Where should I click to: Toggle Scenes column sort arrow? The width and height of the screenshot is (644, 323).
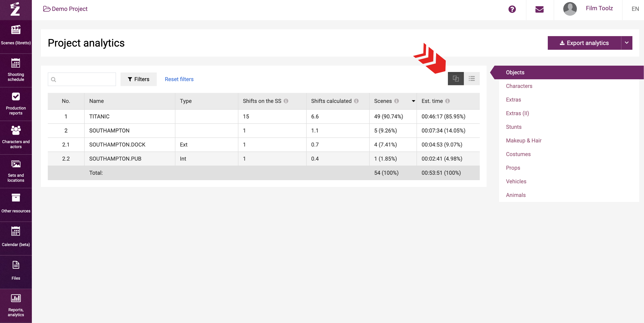pyautogui.click(x=414, y=101)
